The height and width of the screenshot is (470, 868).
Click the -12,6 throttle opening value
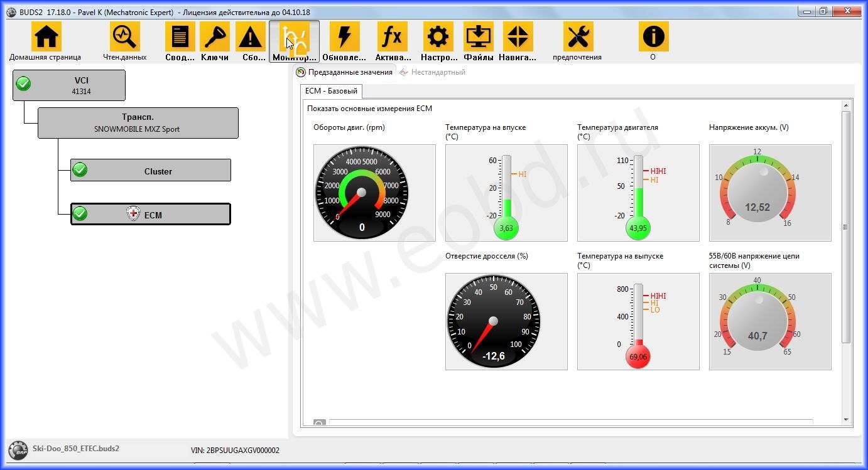pyautogui.click(x=493, y=356)
